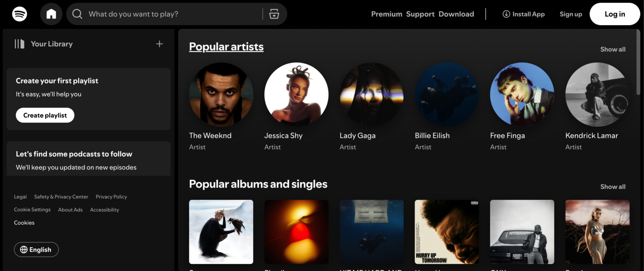Click the globe icon on English button
The width and height of the screenshot is (644, 271).
(23, 250)
